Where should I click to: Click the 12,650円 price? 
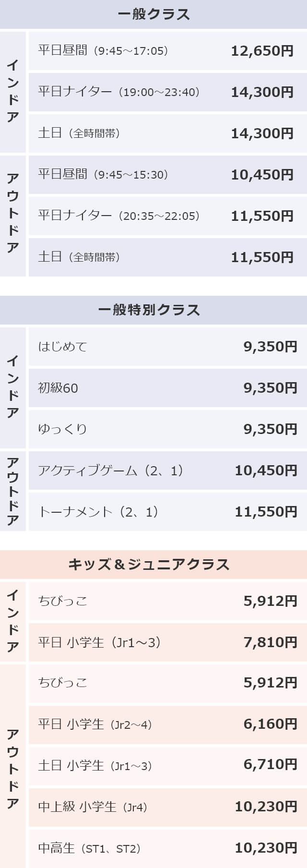[262, 51]
